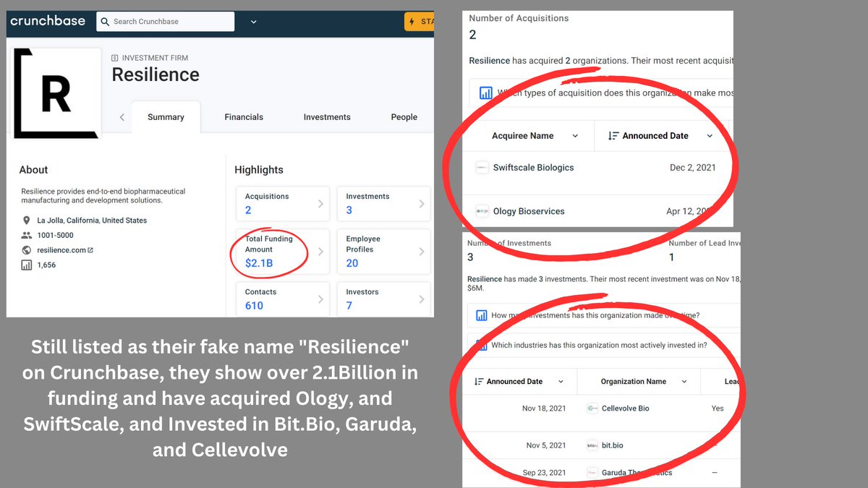This screenshot has height=488, width=868.
Task: Expand the Organization Name column dropdown
Action: point(685,382)
